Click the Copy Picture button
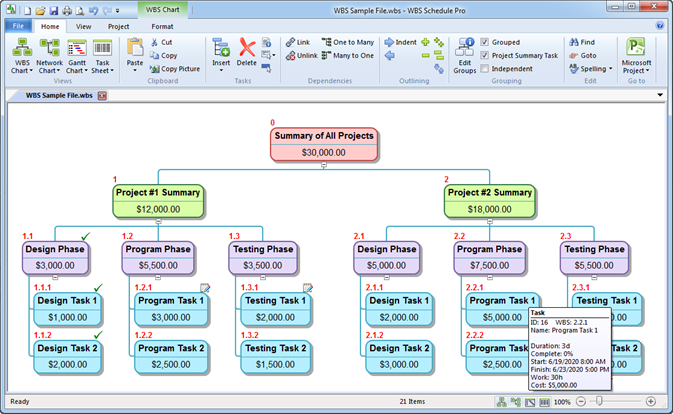 tap(175, 69)
